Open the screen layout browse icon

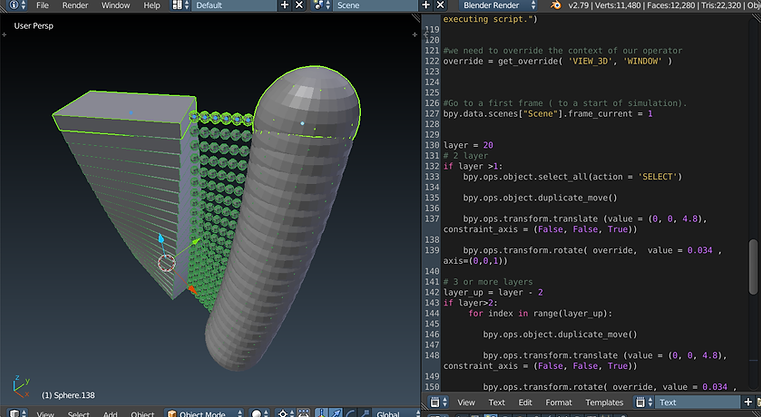pos(181,5)
